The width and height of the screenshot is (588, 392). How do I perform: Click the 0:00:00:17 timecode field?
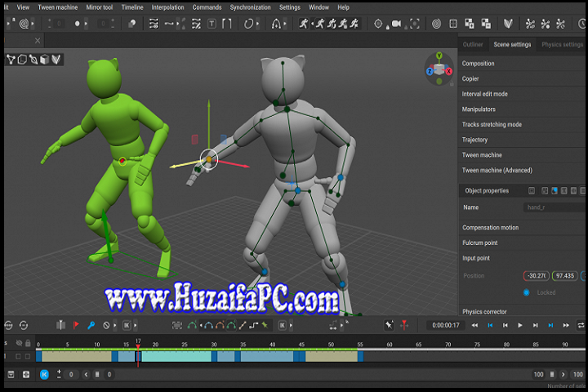point(446,325)
